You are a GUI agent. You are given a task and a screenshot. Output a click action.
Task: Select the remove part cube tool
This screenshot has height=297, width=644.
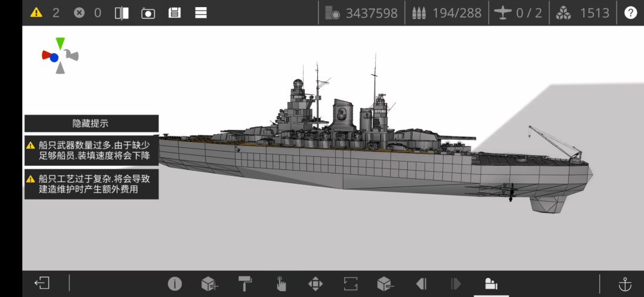pyautogui.click(x=385, y=284)
